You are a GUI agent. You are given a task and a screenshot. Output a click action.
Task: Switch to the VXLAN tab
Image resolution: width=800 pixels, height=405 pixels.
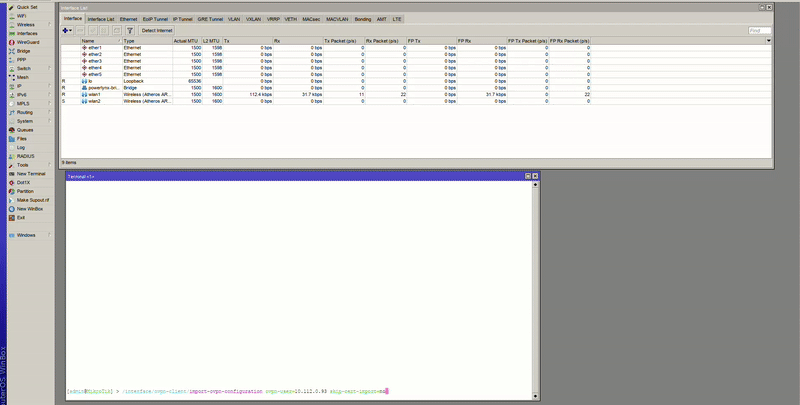pyautogui.click(x=254, y=19)
